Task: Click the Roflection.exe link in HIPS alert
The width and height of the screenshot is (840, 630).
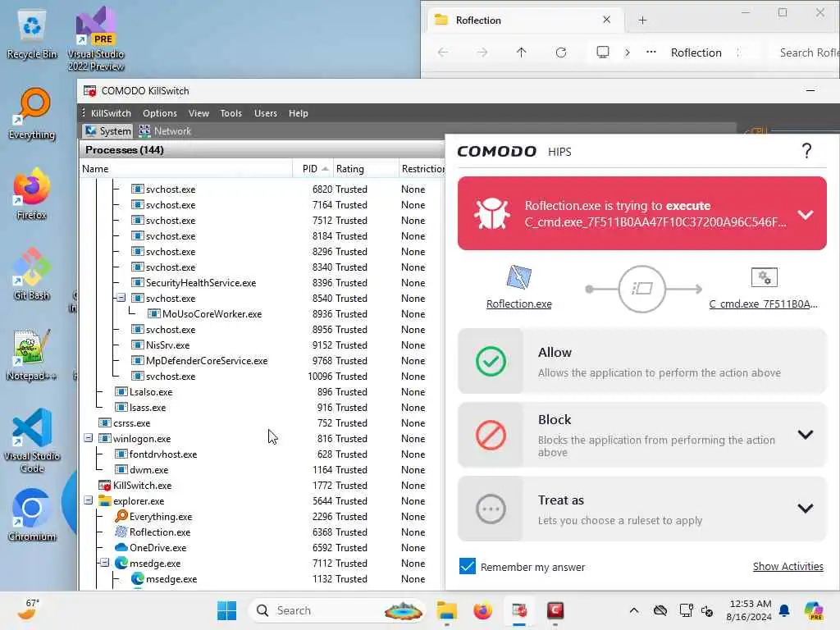Action: coord(518,304)
